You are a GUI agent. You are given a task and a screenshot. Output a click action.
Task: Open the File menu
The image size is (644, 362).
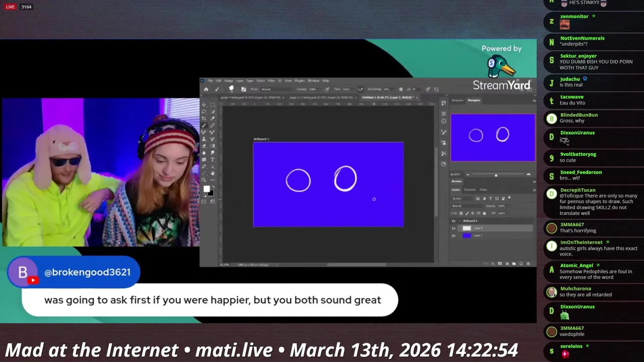coord(210,80)
